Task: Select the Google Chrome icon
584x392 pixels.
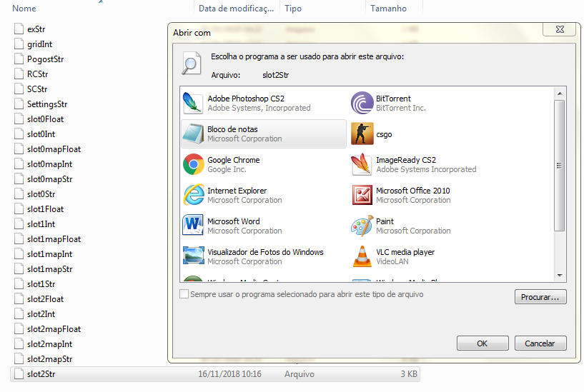Action: (194, 164)
